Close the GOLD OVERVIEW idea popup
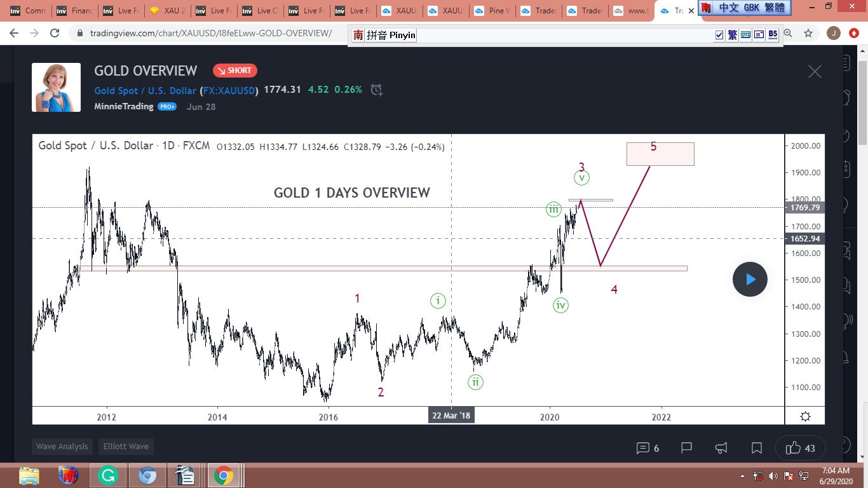Viewport: 868px width, 488px height. click(x=815, y=72)
